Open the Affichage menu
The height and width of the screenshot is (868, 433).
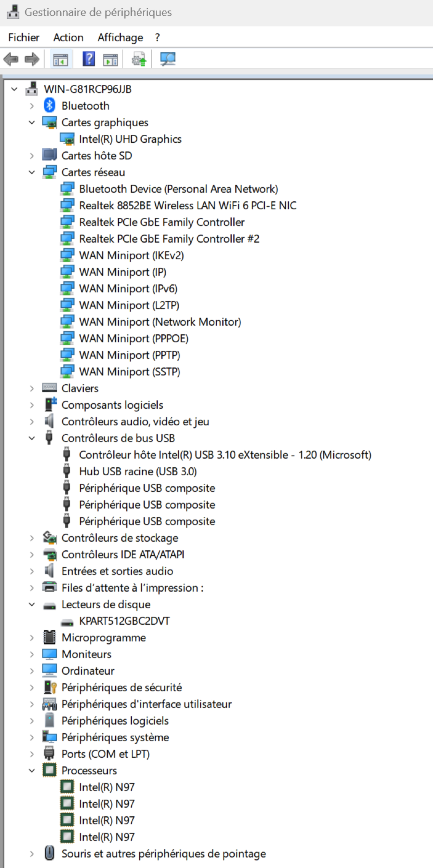coord(120,37)
